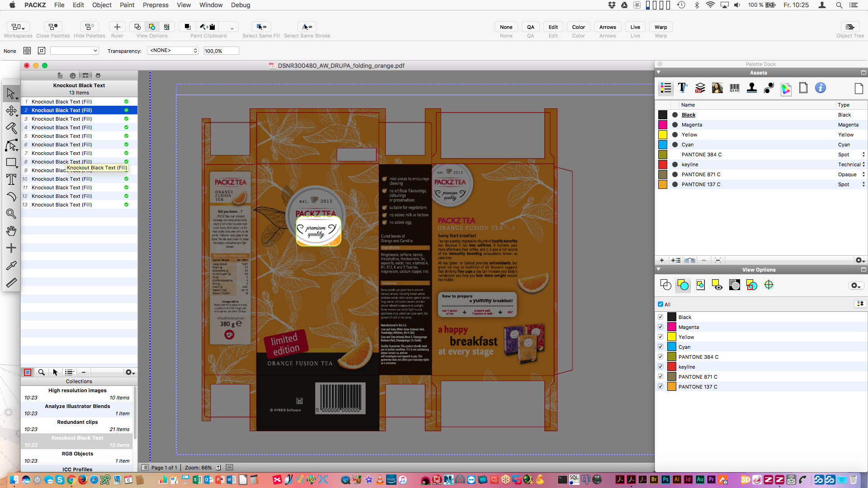868x488 pixels.
Task: Toggle the registration crosshair view option
Action: click(x=769, y=285)
